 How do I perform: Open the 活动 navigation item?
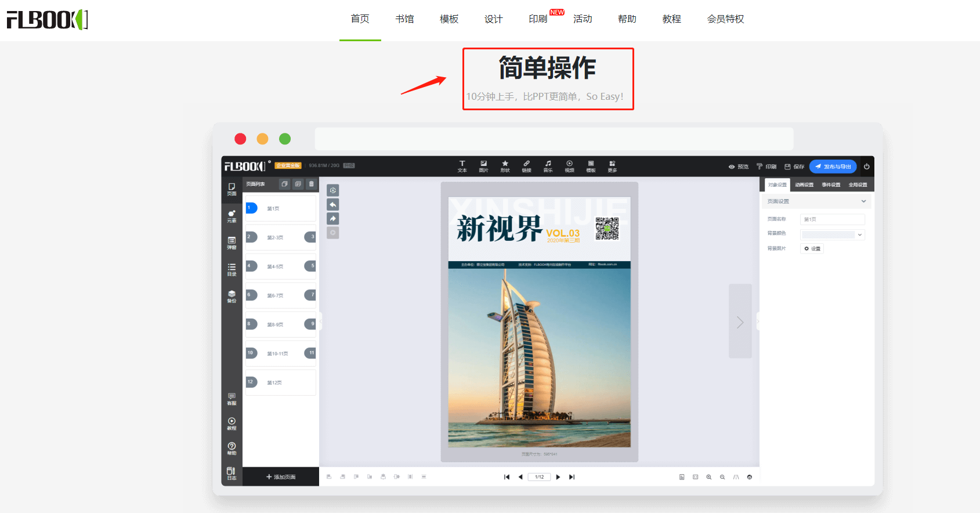tap(583, 19)
